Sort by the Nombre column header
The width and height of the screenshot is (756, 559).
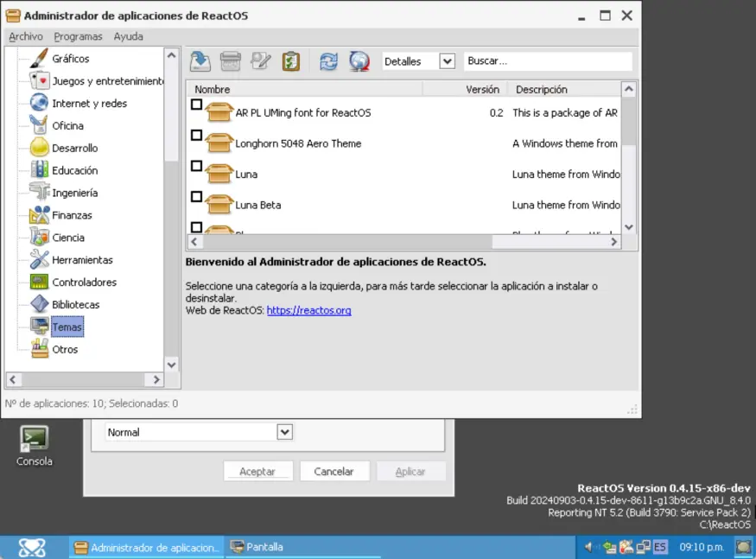click(305, 89)
